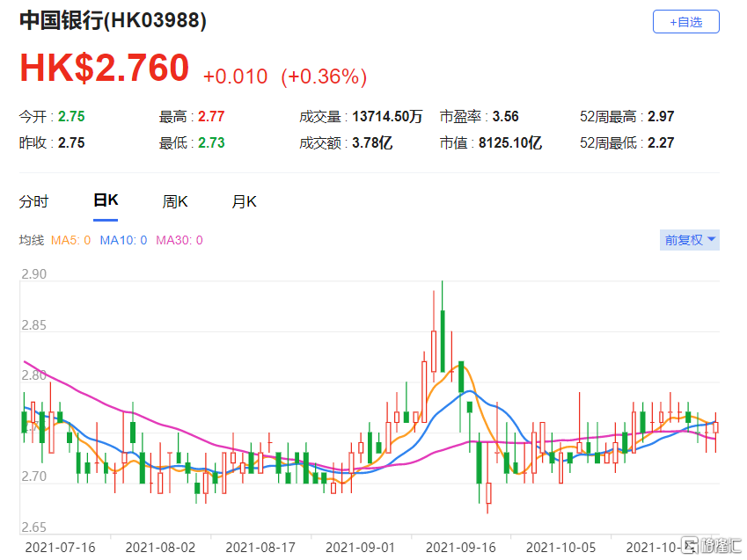Click the HK$2.760 current price
Screen dimensions: 747x560
pyautogui.click(x=105, y=69)
